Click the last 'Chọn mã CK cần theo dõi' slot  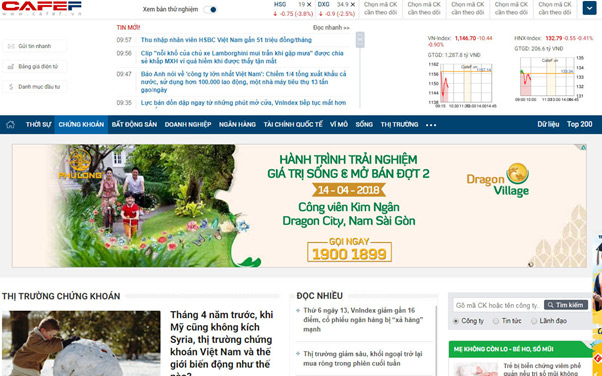[x=555, y=8]
